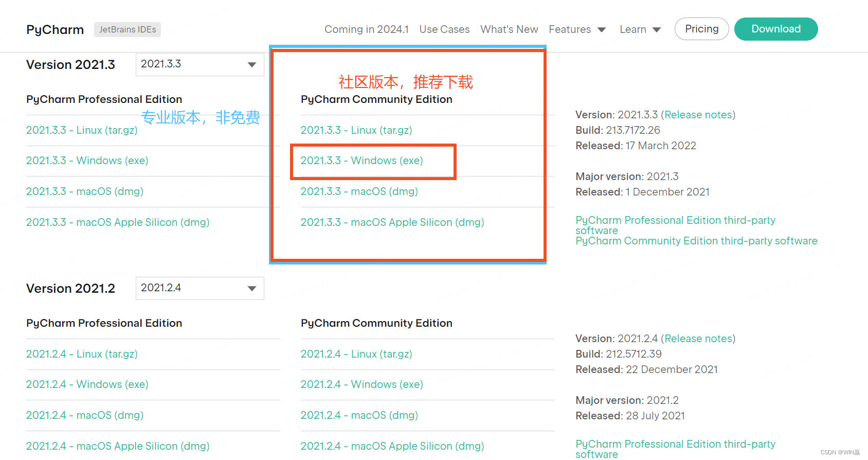The width and height of the screenshot is (868, 460).
Task: Click the green Download button
Action: click(x=776, y=29)
